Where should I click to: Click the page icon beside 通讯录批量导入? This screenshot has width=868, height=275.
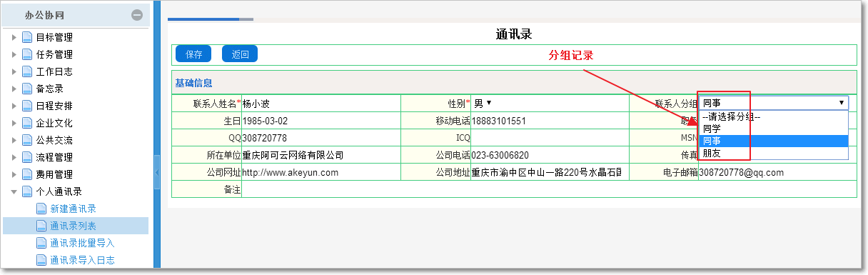41,243
